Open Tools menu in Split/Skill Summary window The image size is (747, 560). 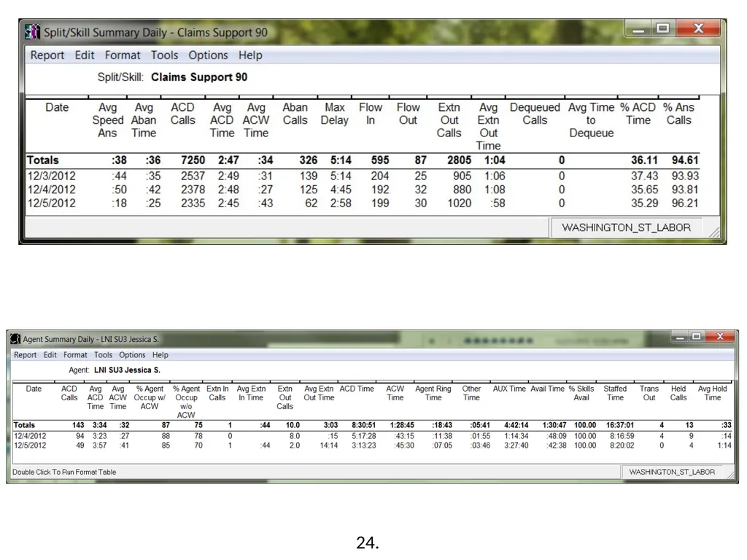tap(164, 55)
